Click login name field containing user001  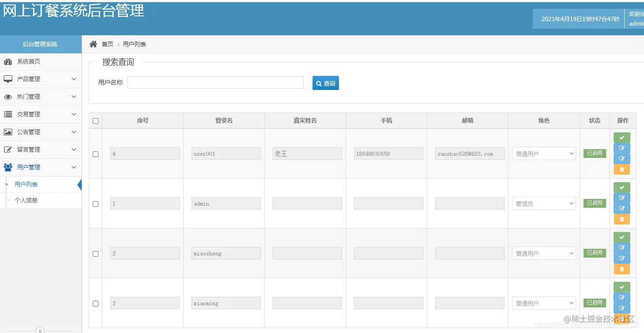click(x=226, y=153)
